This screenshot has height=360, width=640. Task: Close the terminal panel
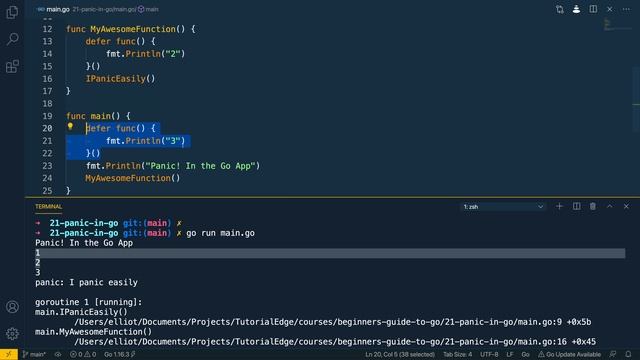pyautogui.click(x=626, y=207)
